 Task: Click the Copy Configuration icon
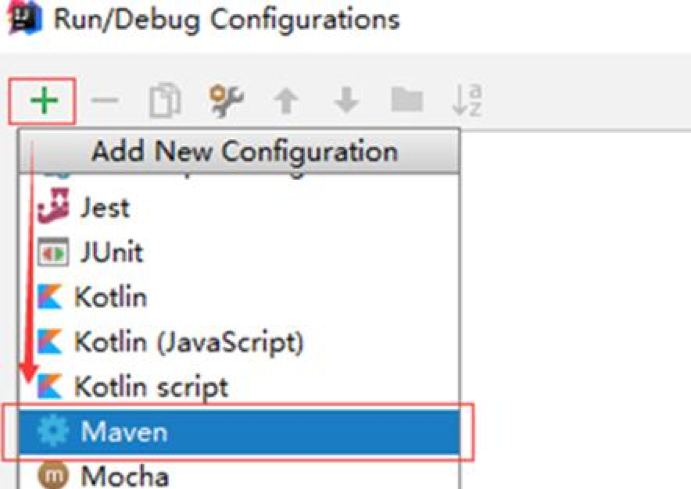click(163, 101)
